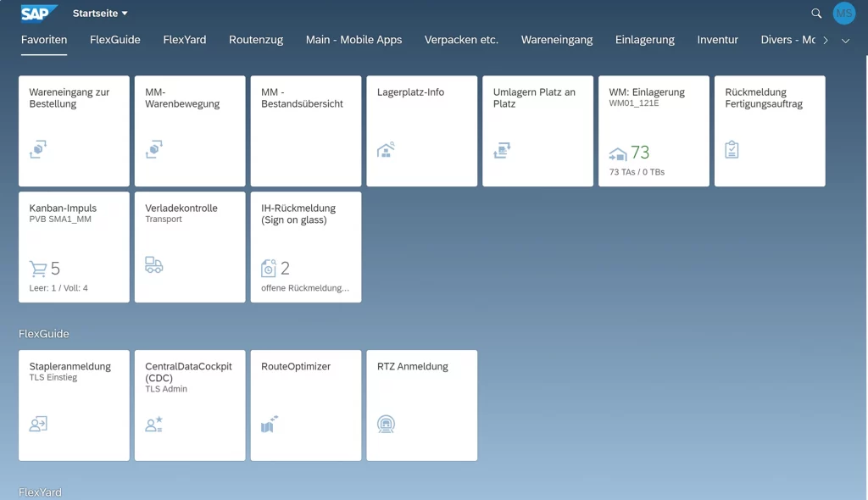The width and height of the screenshot is (868, 500).
Task: Click the MS user avatar
Action: click(844, 13)
